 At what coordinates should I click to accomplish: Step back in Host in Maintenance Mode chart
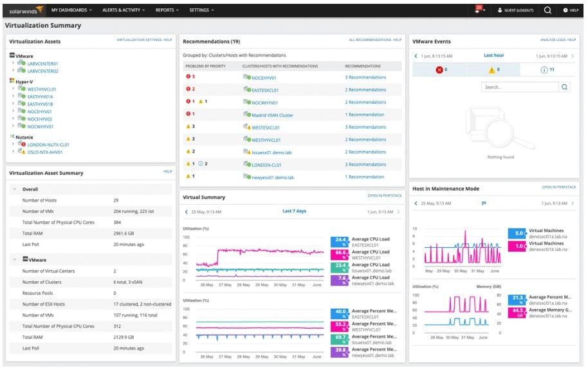click(x=416, y=203)
